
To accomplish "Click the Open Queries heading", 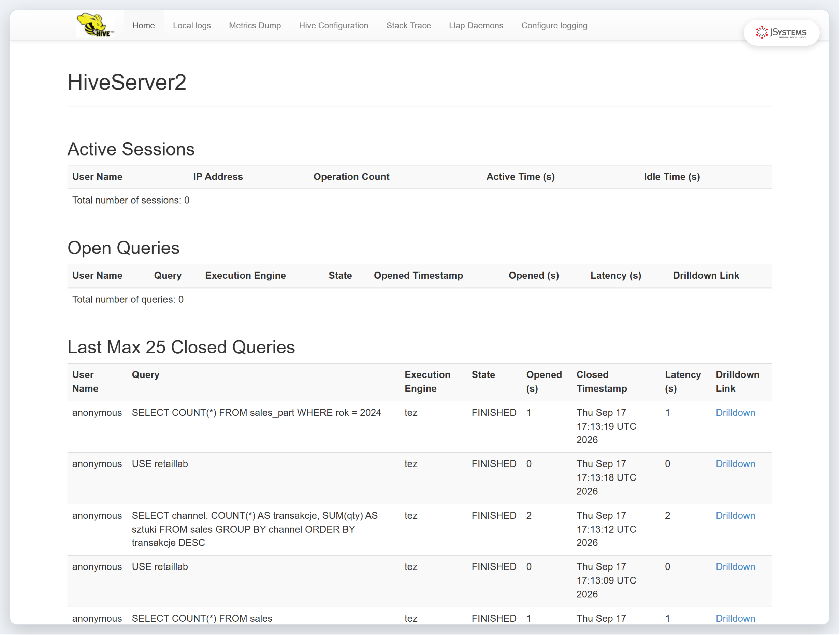I will [x=124, y=248].
